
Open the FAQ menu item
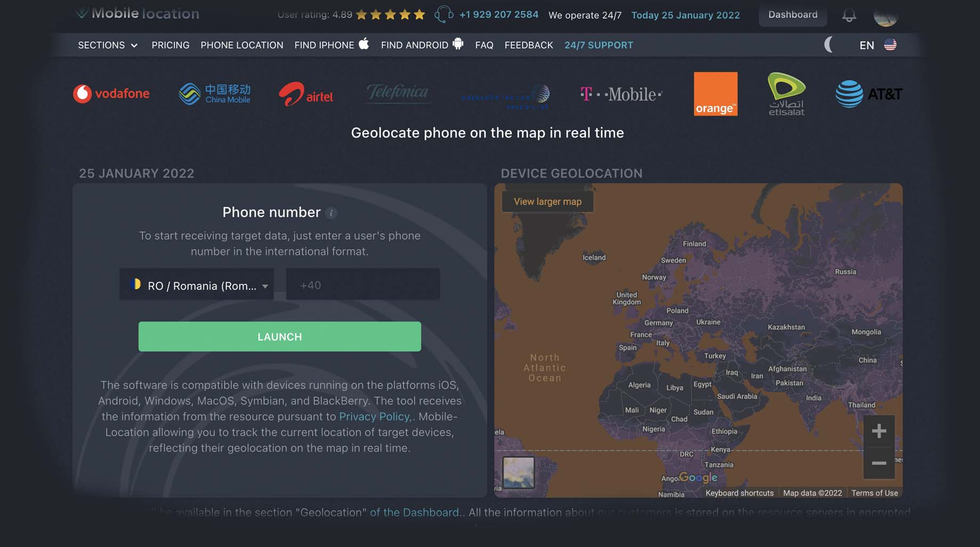(484, 45)
